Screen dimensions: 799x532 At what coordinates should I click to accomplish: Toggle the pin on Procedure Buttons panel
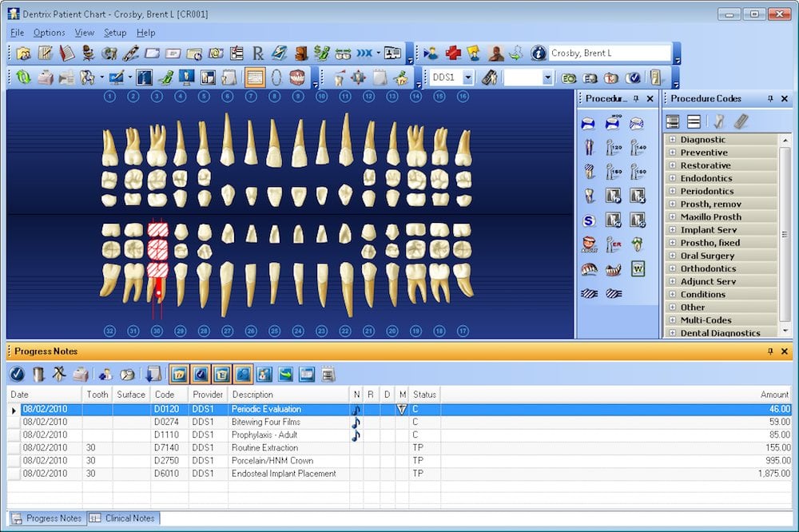click(636, 99)
